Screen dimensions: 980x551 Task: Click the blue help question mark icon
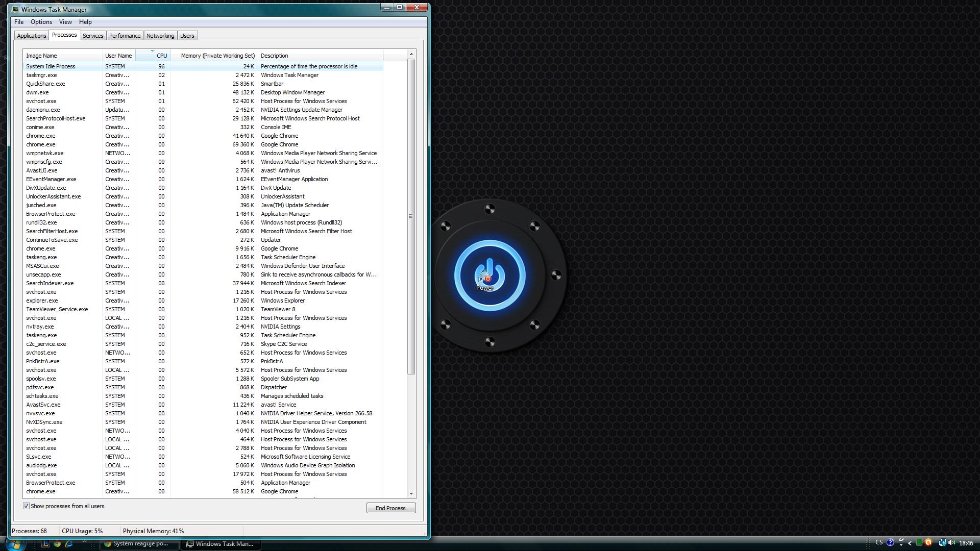point(890,542)
